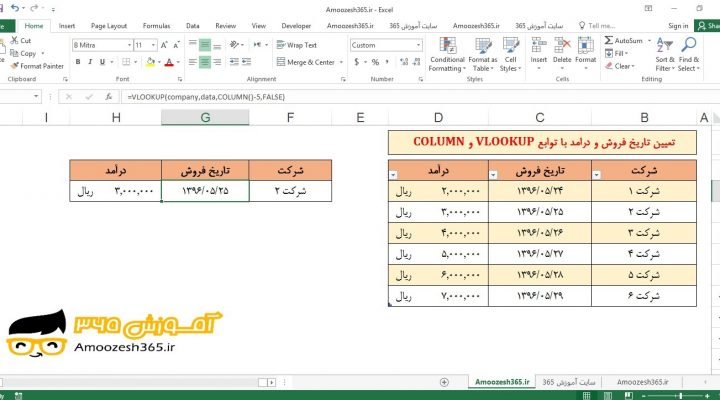The image size is (720, 400).
Task: Open the Data ribbon tab
Action: tap(192, 26)
